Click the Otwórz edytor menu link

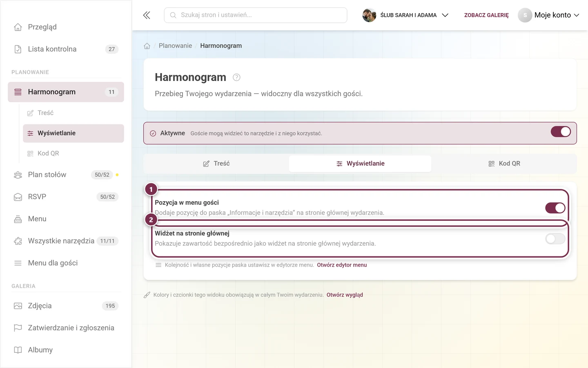342,265
